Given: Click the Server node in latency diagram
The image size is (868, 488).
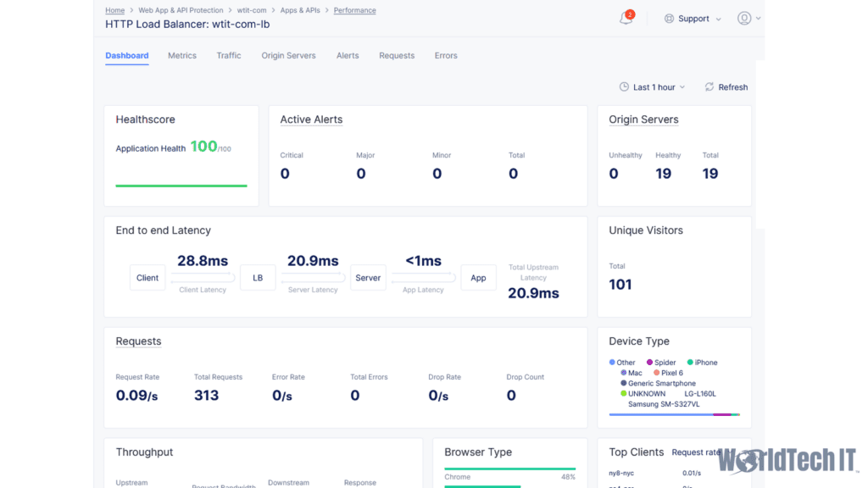Looking at the screenshot, I should [368, 278].
